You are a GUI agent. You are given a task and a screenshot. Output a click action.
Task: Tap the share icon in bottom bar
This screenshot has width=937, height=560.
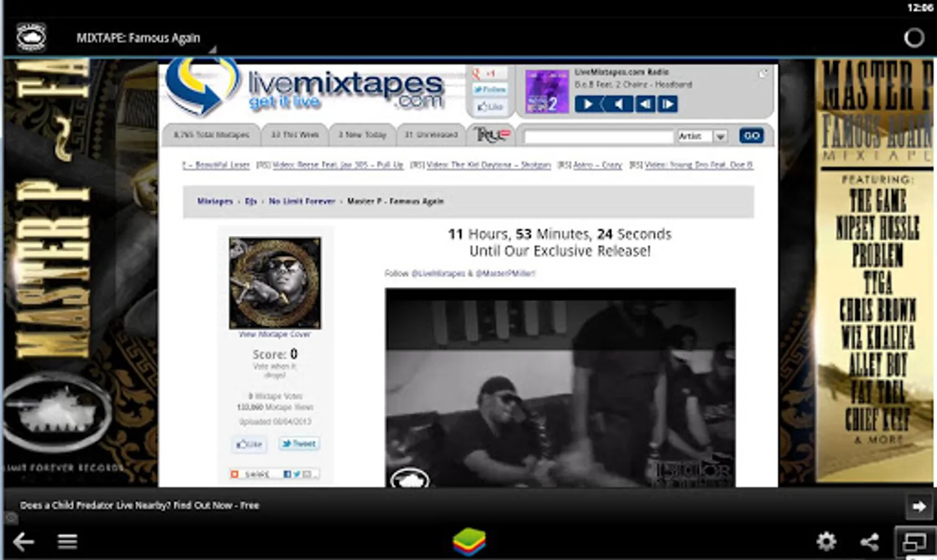[869, 541]
